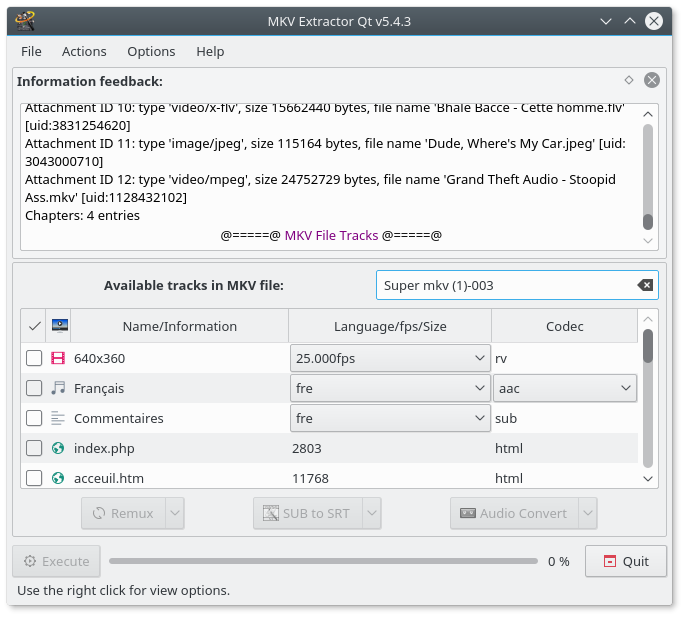Click the feedback scroll up arrow
685x618 pixels.
(648, 114)
